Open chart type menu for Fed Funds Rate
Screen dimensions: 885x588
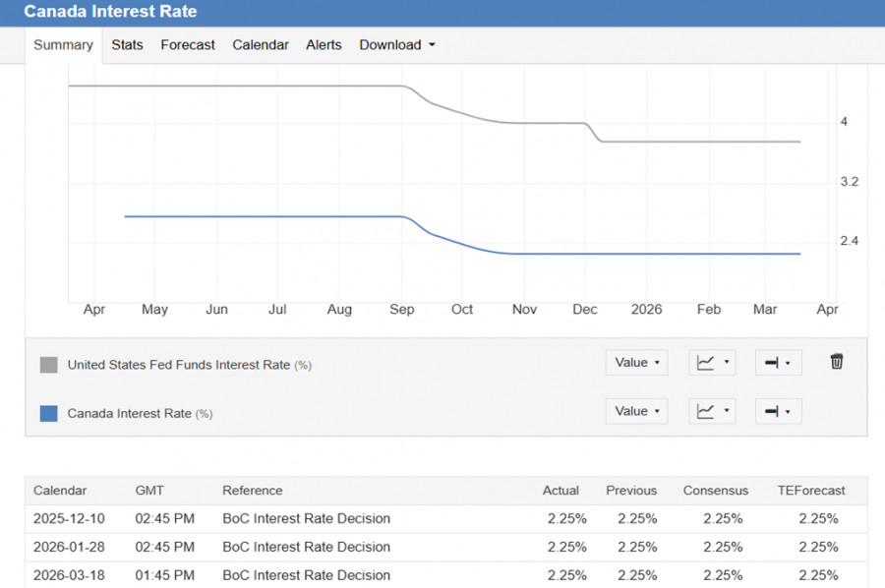pos(712,363)
